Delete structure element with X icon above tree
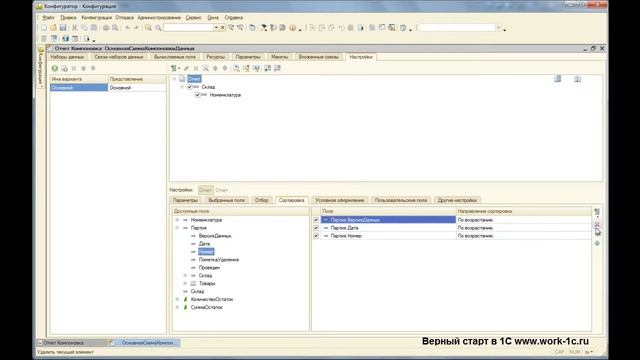The image size is (640, 360). click(196, 68)
